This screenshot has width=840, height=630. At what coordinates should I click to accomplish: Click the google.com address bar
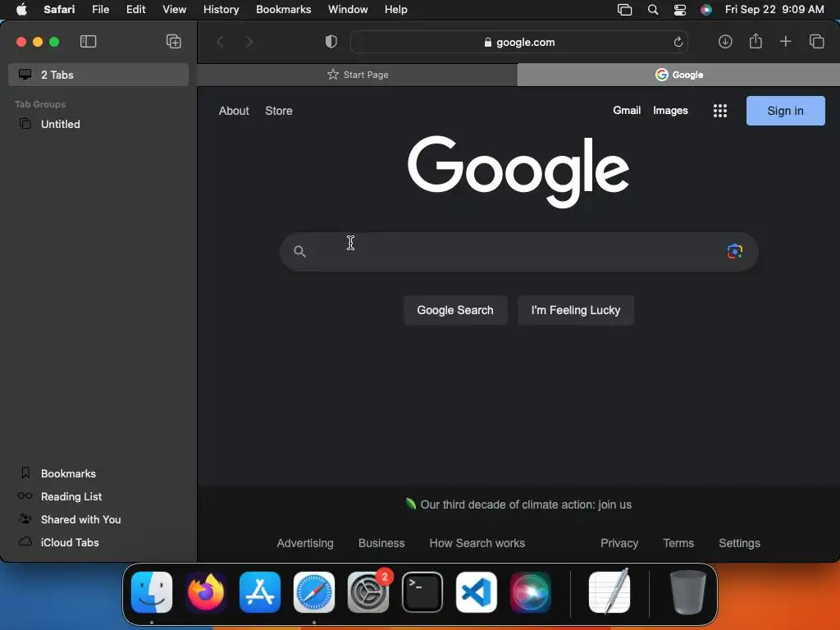(518, 42)
